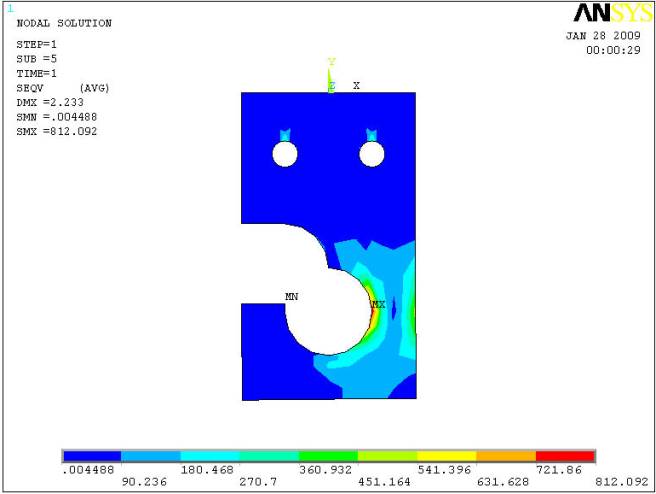Click the DMX =2.233 value

coord(50,102)
